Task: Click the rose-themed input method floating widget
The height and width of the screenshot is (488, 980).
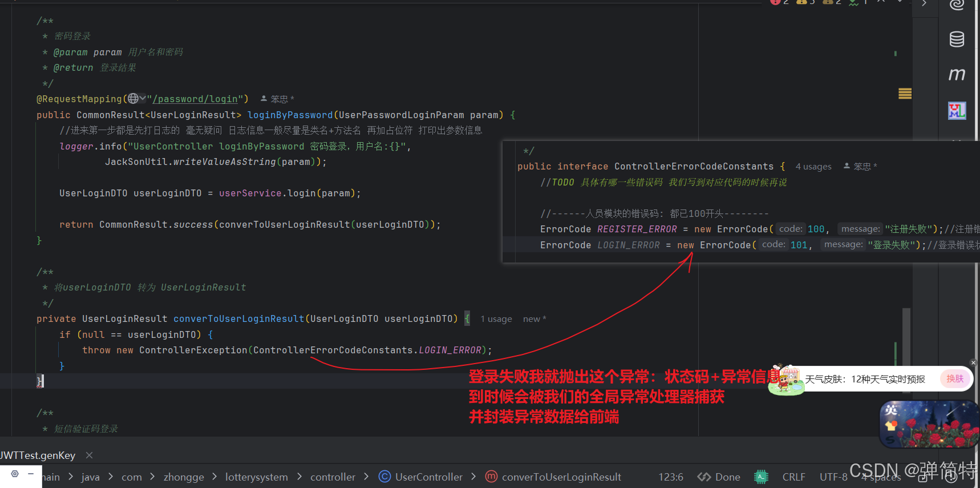Action: 929,424
